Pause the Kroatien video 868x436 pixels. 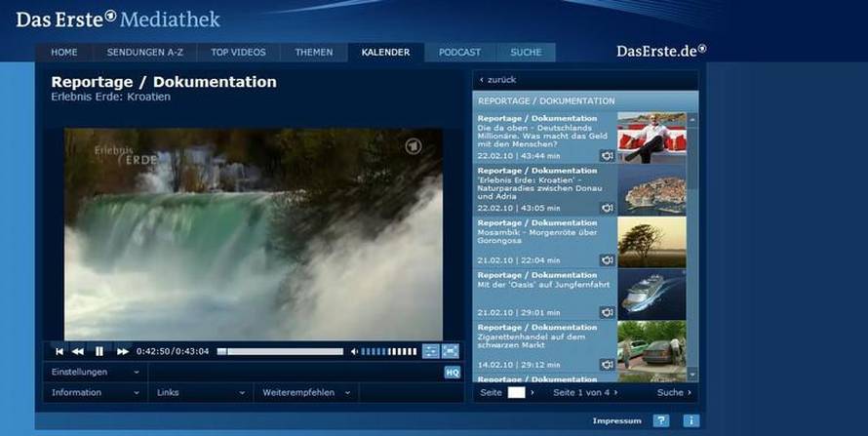click(x=99, y=351)
